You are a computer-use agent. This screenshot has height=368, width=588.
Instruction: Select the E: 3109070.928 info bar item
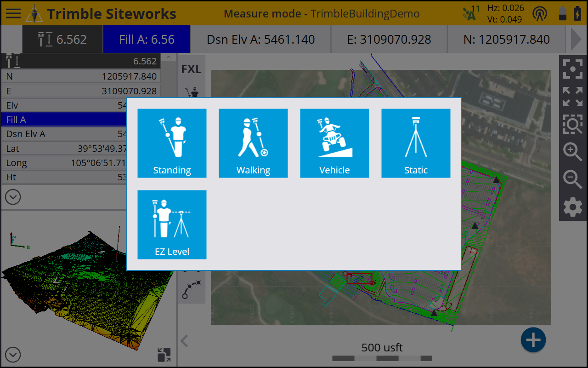point(389,40)
